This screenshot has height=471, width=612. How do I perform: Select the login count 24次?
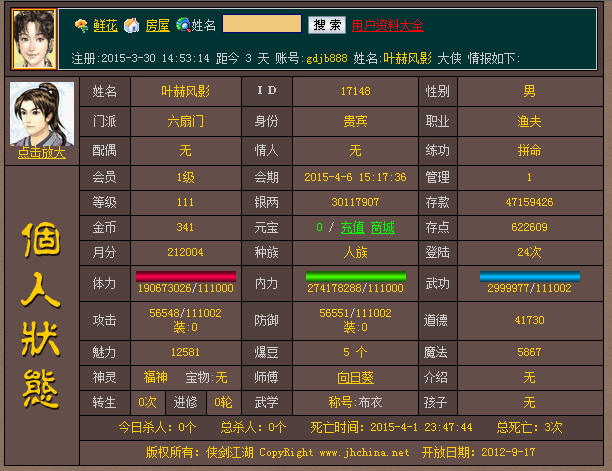(x=530, y=252)
